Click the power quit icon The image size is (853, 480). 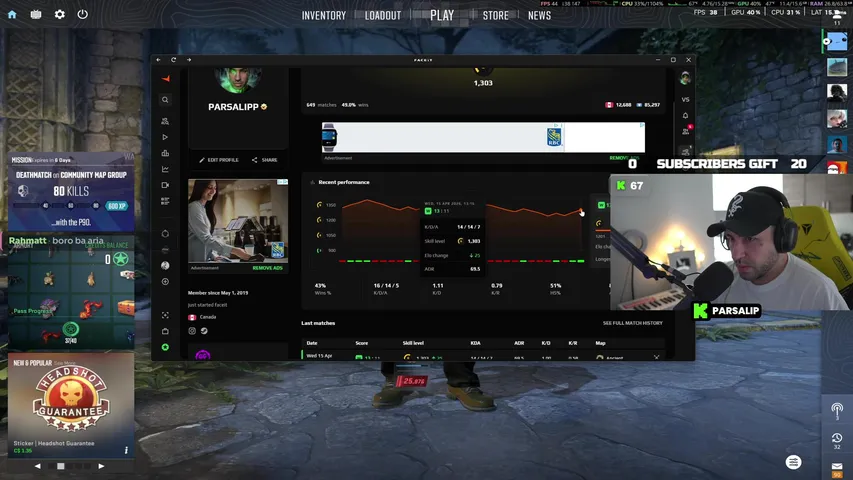tap(82, 14)
